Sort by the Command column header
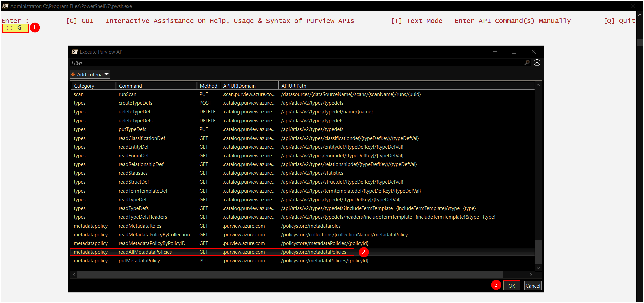The image size is (644, 303). point(156,86)
